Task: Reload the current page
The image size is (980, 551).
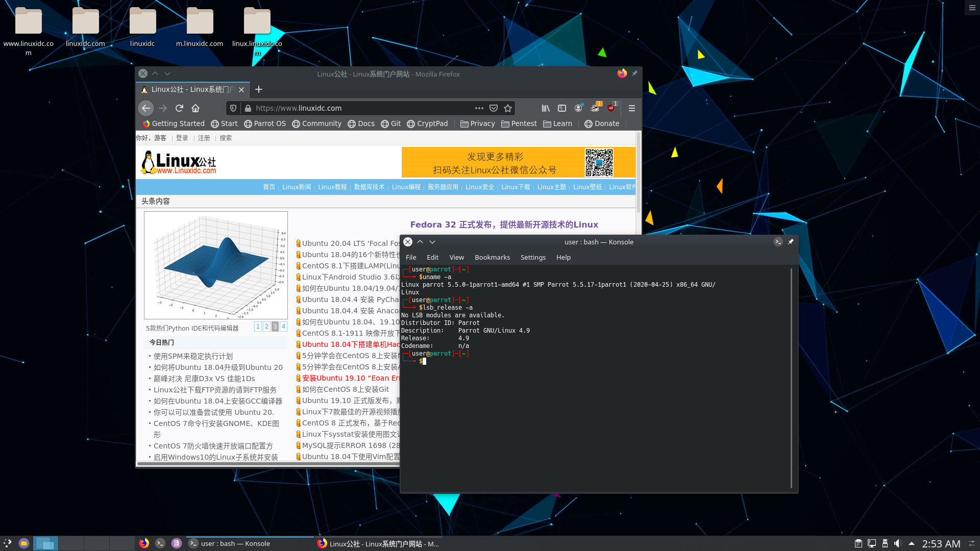Action: point(179,108)
